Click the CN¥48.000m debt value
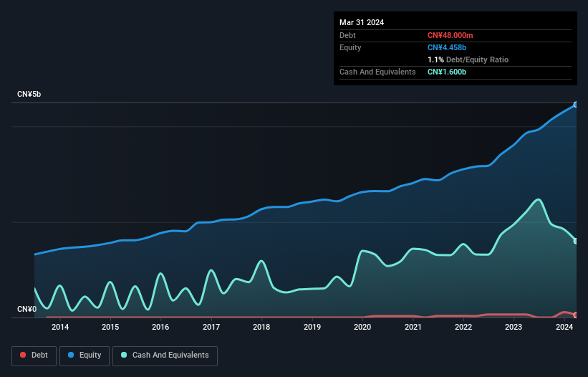588x377 pixels. tap(450, 35)
